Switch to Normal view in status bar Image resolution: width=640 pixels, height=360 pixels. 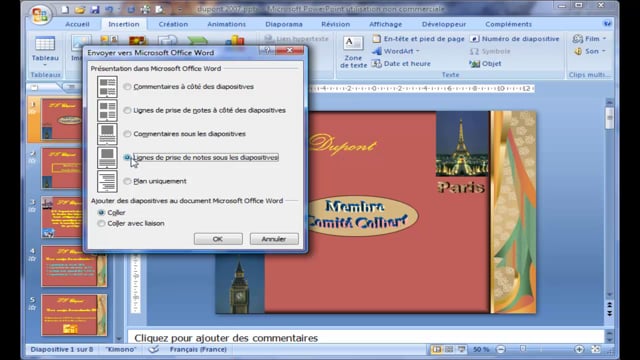[437, 349]
